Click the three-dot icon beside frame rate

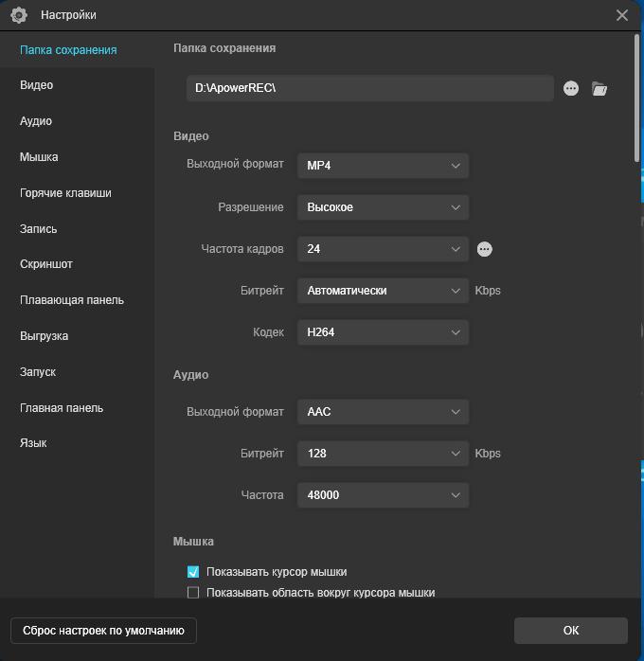[x=485, y=249]
